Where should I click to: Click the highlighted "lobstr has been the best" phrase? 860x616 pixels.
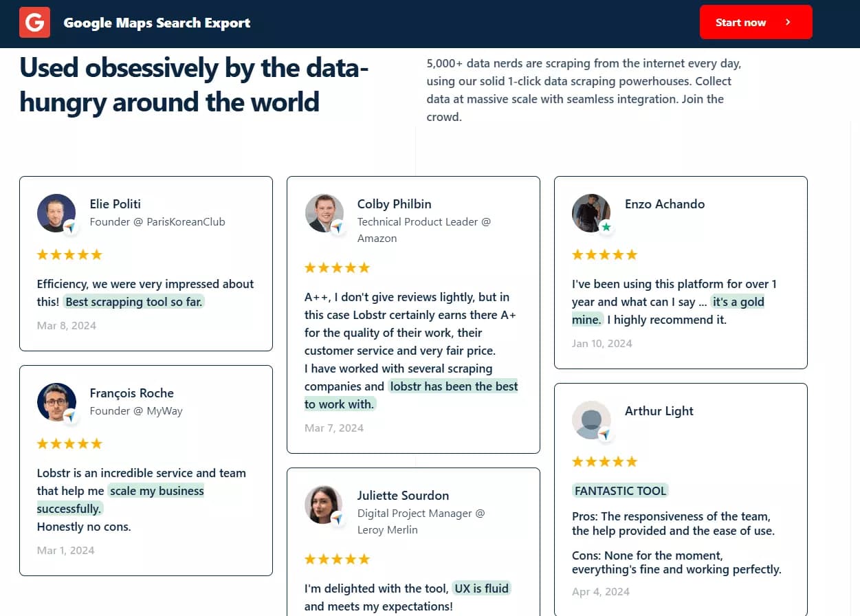tap(454, 386)
